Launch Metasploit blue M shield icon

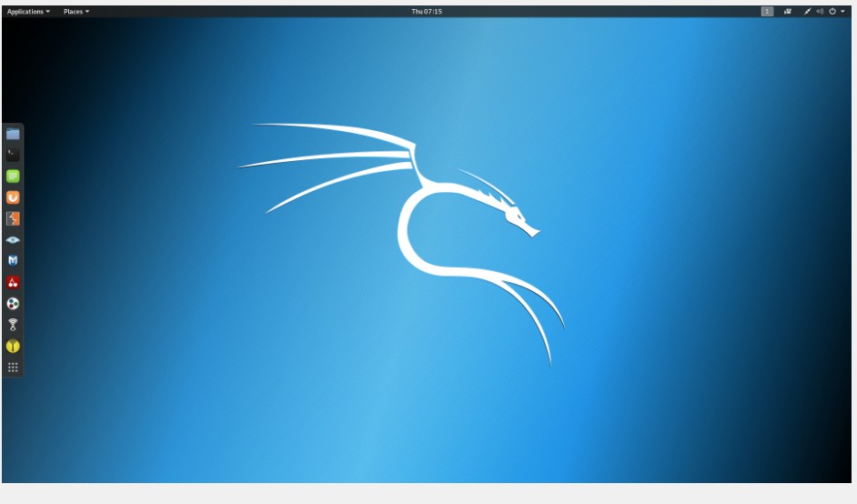13,261
